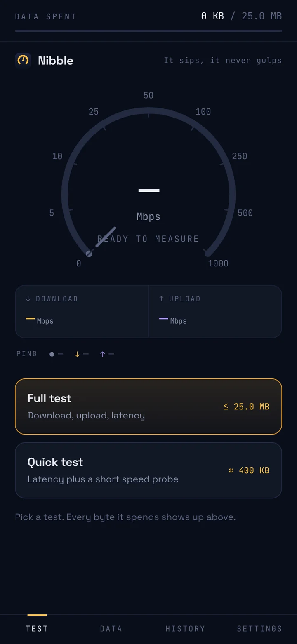Click the yellow download Mbps dash
Viewport: 297px width, 644px height.
[30, 319]
